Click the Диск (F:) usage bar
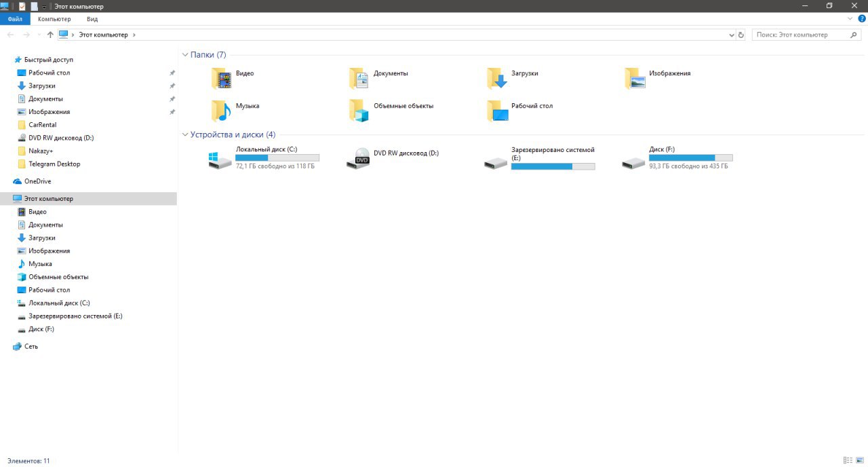The width and height of the screenshot is (868, 467). pos(690,157)
